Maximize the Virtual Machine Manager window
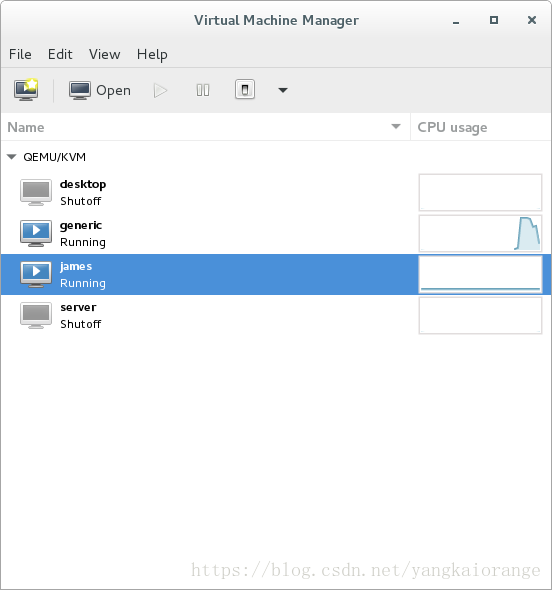This screenshot has height=590, width=552. click(x=494, y=20)
